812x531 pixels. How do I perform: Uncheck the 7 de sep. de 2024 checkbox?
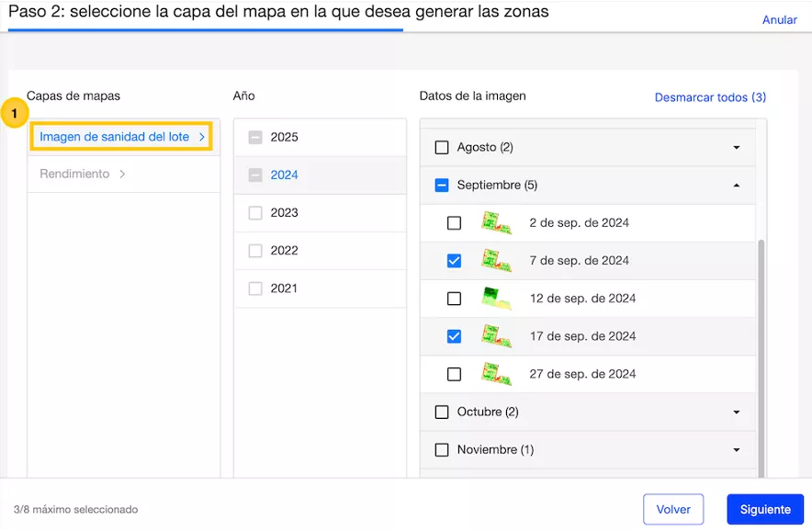(454, 261)
